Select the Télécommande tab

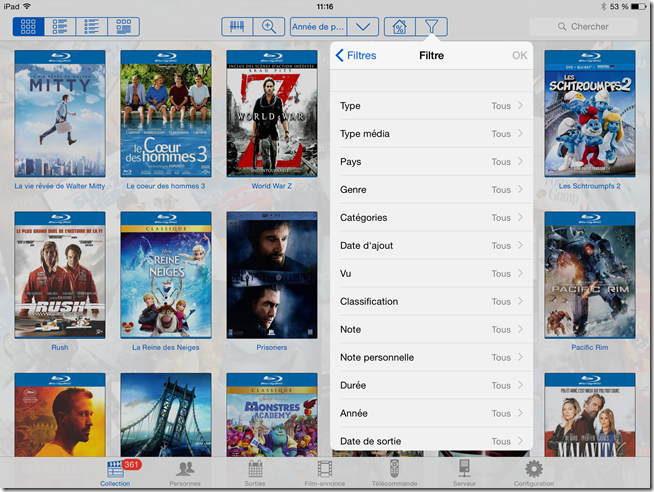(395, 473)
